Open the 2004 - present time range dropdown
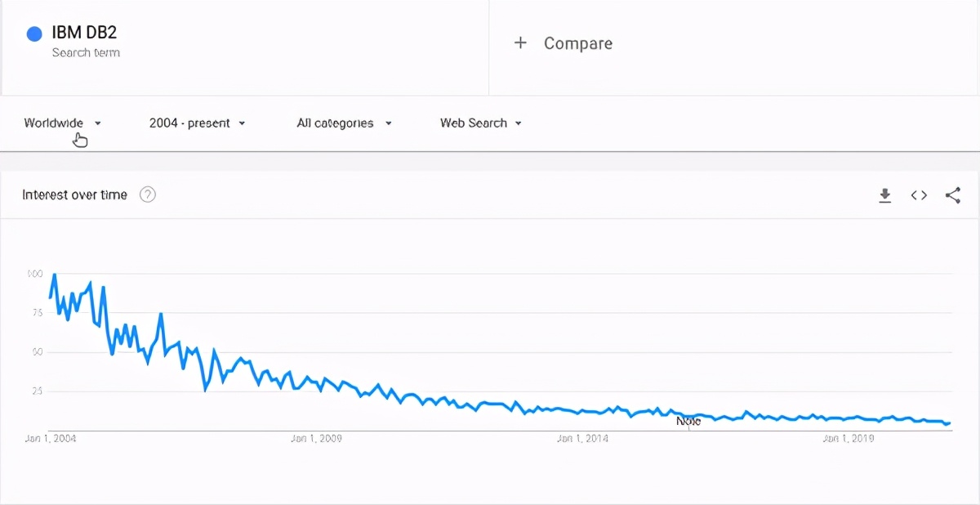 pos(197,123)
